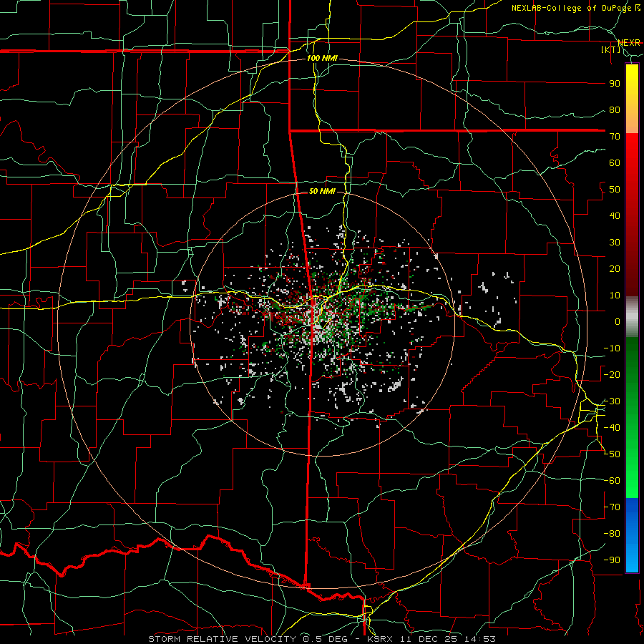This screenshot has height=644, width=644.
Task: Click the [KT] units label
Action: coord(611,49)
